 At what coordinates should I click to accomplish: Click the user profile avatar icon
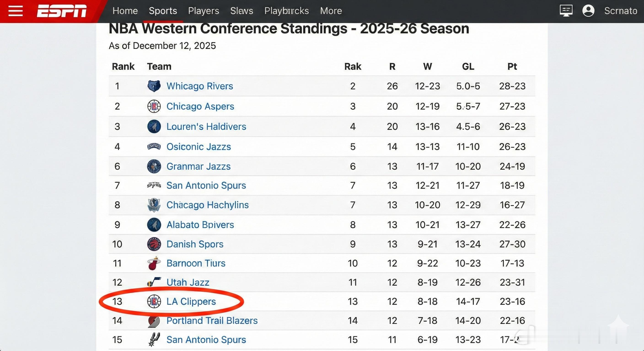(588, 11)
